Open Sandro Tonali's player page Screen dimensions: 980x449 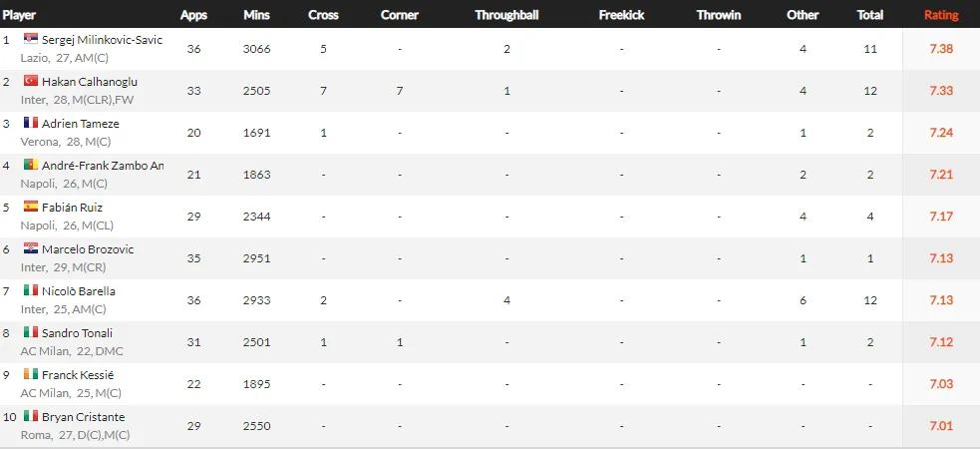(77, 332)
